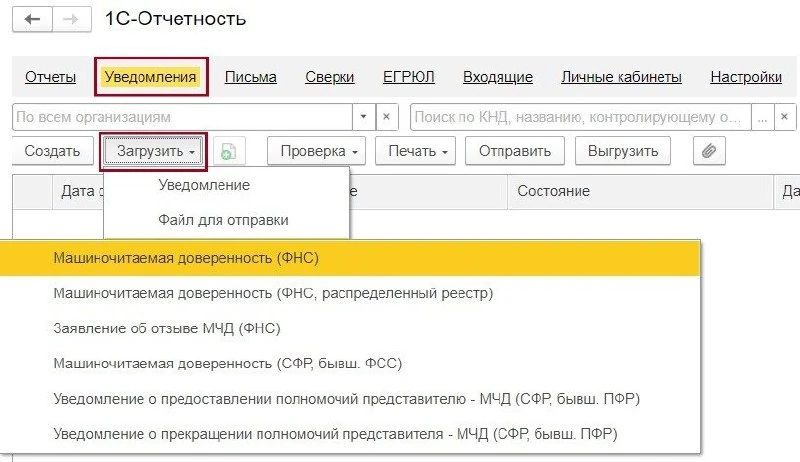This screenshot has height=462, width=800.
Task: Click the По всем организациям filter field
Action: tap(182, 117)
